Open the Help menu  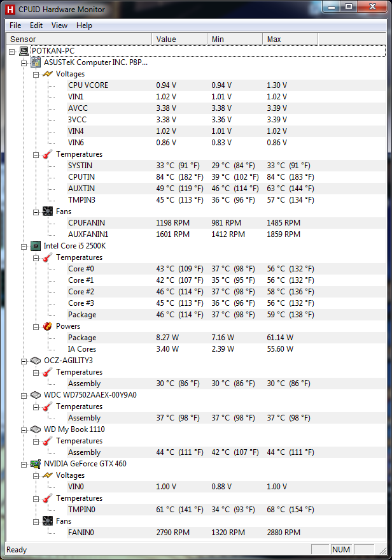84,25
